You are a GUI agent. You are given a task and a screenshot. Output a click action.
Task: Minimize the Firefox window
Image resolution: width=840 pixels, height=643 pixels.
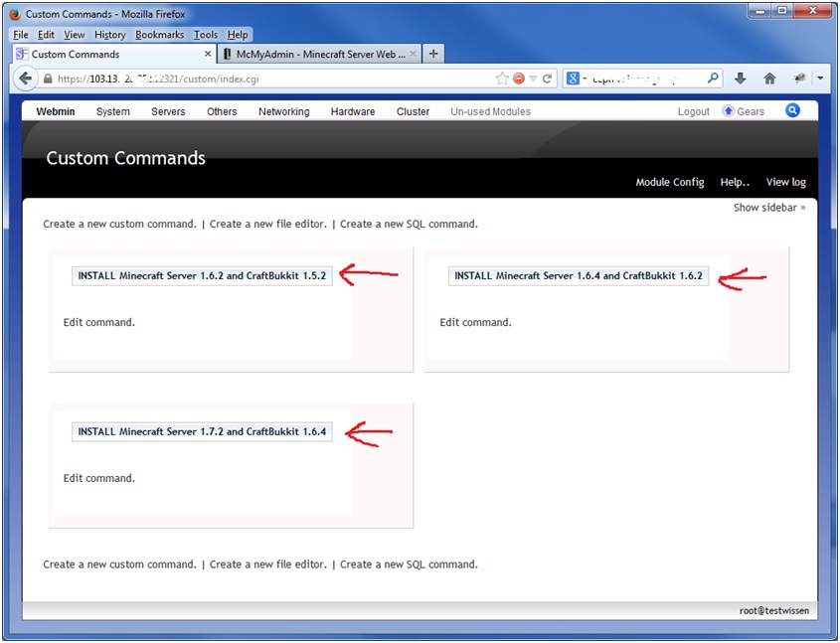click(759, 11)
